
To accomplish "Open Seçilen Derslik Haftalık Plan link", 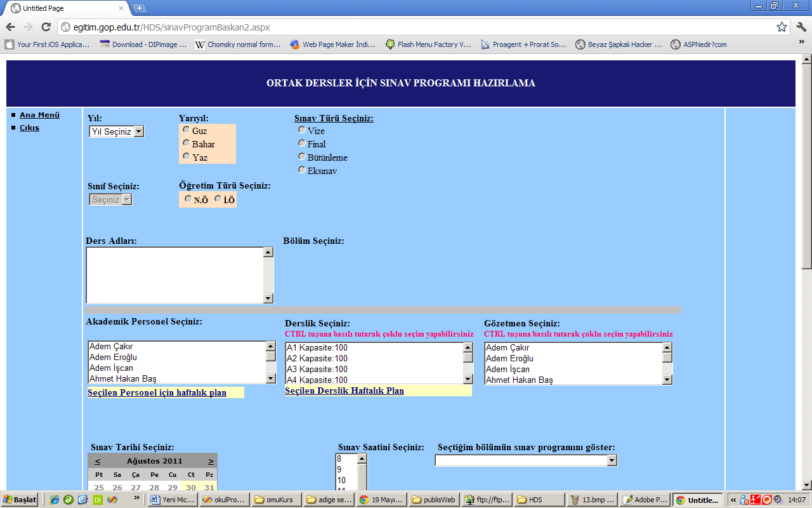I will point(344,391).
